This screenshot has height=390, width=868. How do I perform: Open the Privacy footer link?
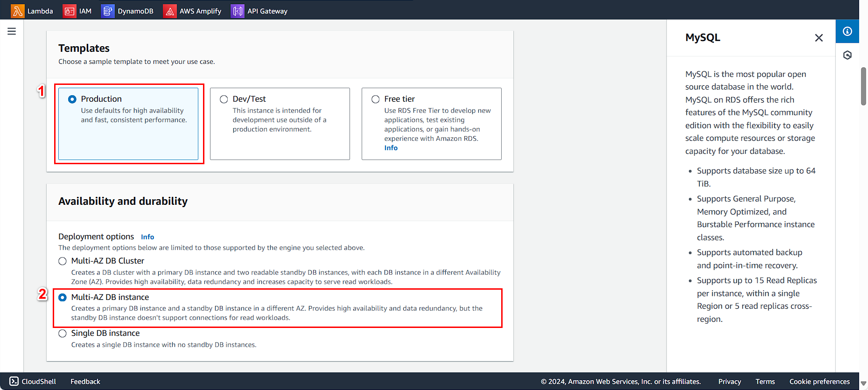(x=729, y=381)
